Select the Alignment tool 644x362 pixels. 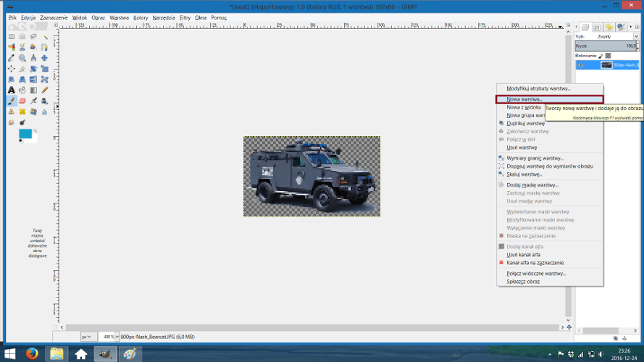pos(12,69)
